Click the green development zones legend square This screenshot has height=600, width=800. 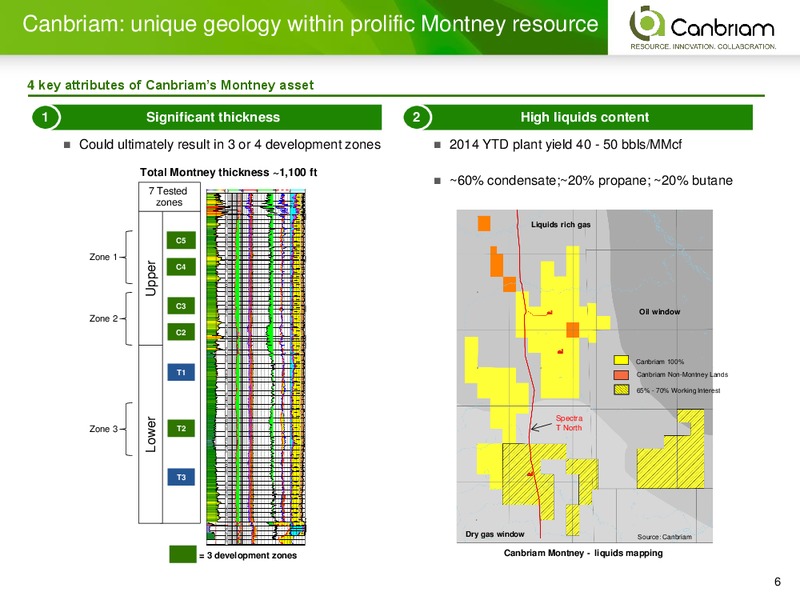pos(183,555)
